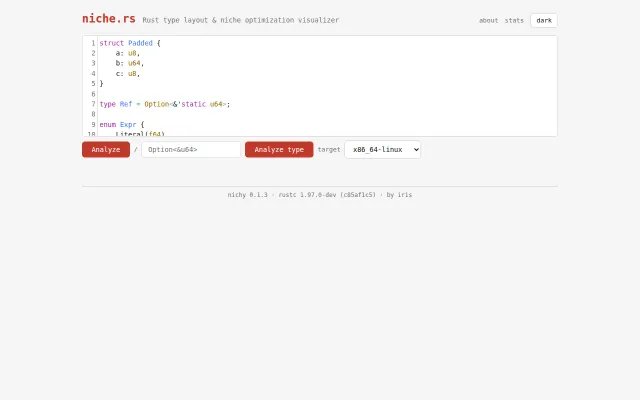Place cursor on 'a: u8,' code line
The width and height of the screenshot is (640, 400).
coord(128,53)
